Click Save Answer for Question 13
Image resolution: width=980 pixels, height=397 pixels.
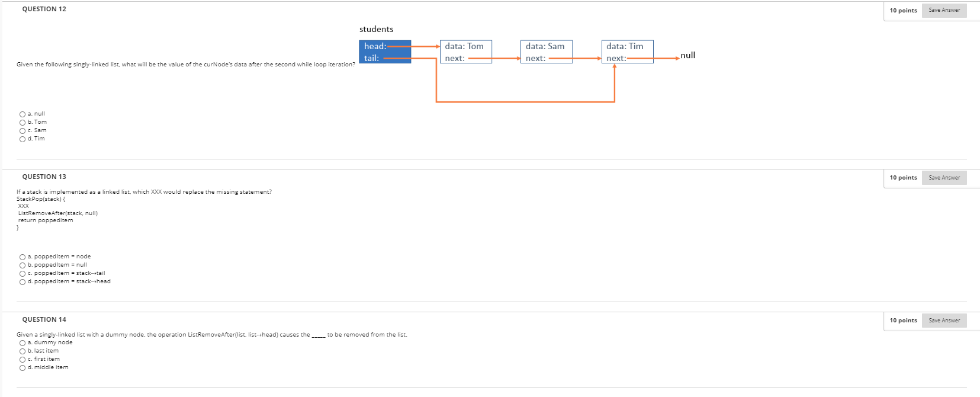click(944, 178)
